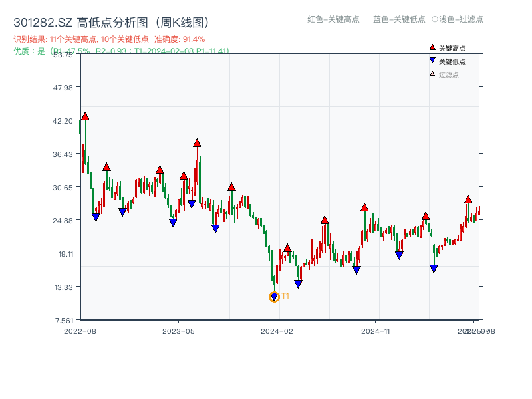
Task: Click the blue low marker just before the 2024-11 high
Action: pos(356,270)
